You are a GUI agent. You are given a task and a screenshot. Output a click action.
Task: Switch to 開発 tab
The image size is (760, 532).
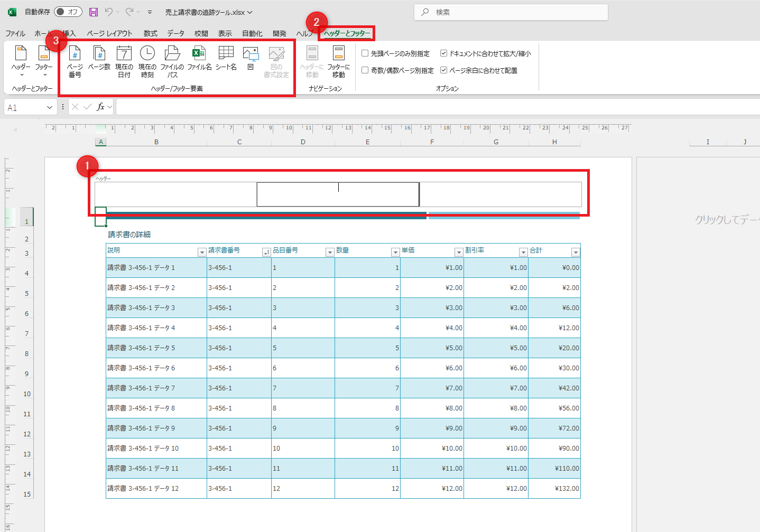click(280, 33)
